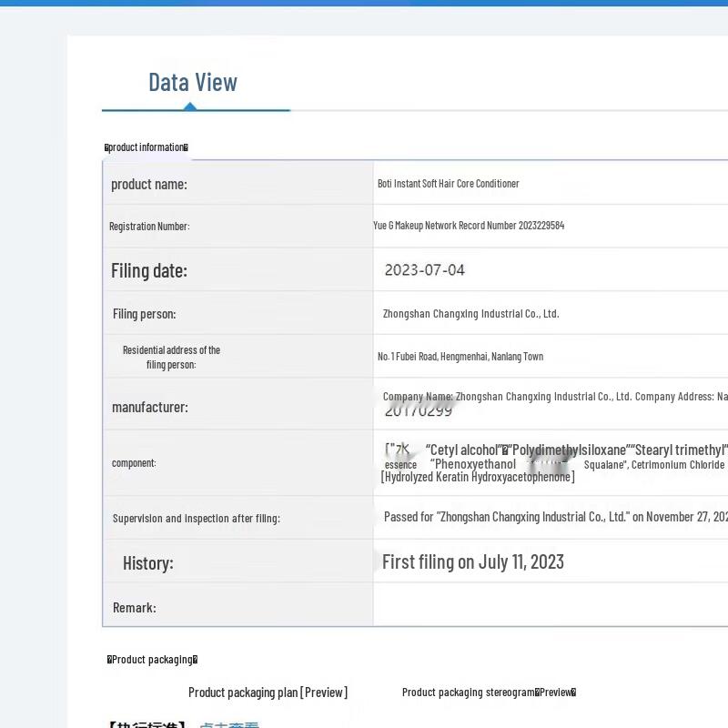The height and width of the screenshot is (728, 728).
Task: Click the History row label
Action: (147, 563)
